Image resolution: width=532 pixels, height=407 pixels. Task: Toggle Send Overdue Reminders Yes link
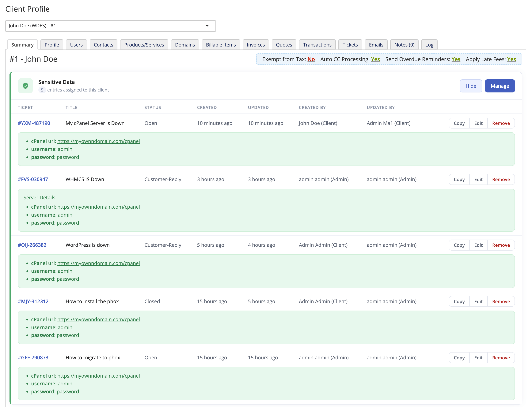[x=456, y=59]
